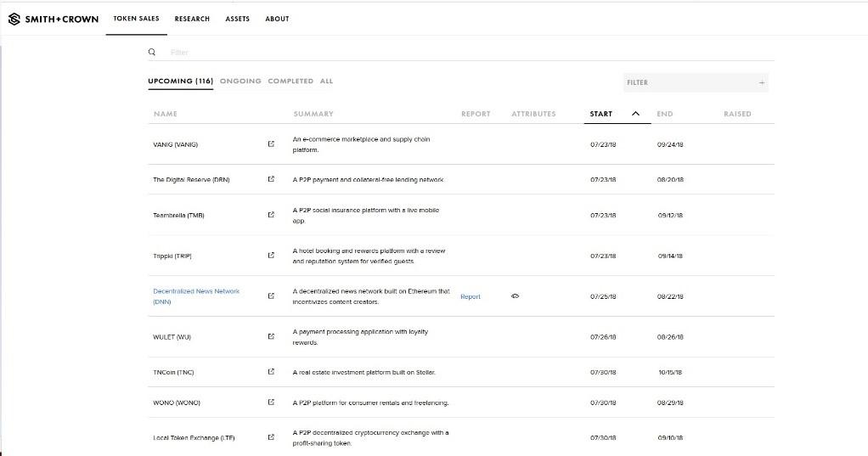This screenshot has width=868, height=456.
Task: Click Local Token Exchange end date 09/10/18
Action: [670, 437]
